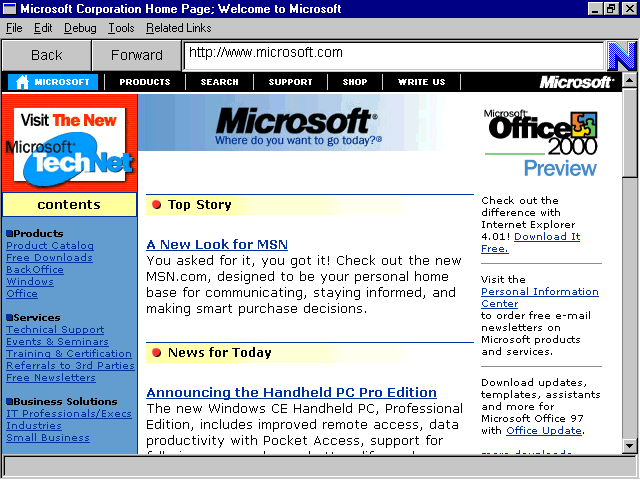The height and width of the screenshot is (480, 640).
Task: Open the A New Look for MSN link
Action: (216, 245)
